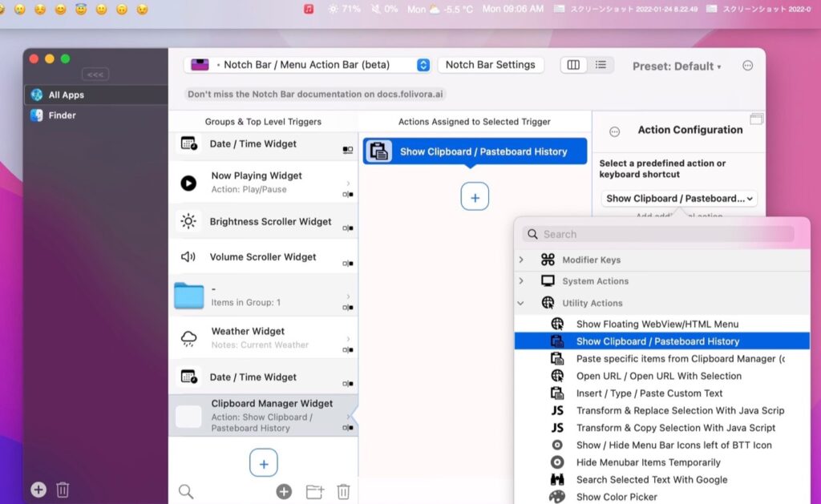
Task: Click the clipboard icon on the assigned action
Action: (378, 150)
